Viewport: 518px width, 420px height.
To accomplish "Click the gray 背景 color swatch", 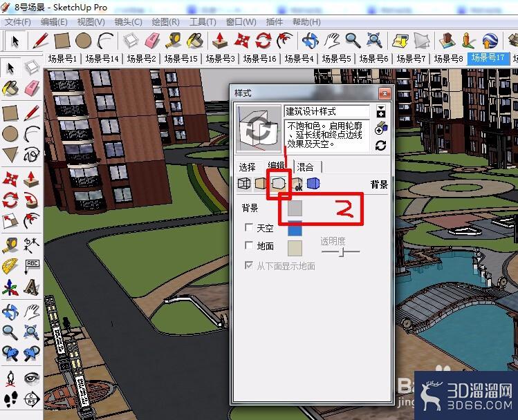I will click(x=295, y=208).
